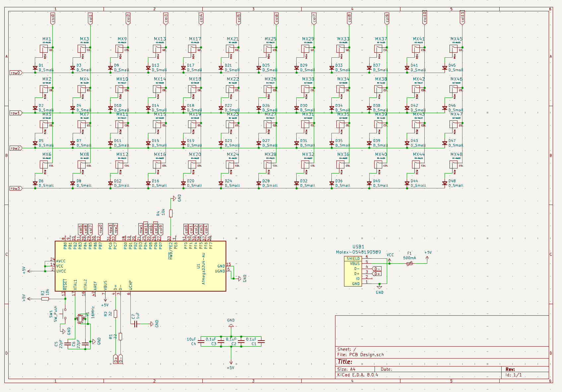The width and height of the screenshot is (562, 392).
Task: Click the D+ label at USB1 connector
Action: 377,274
